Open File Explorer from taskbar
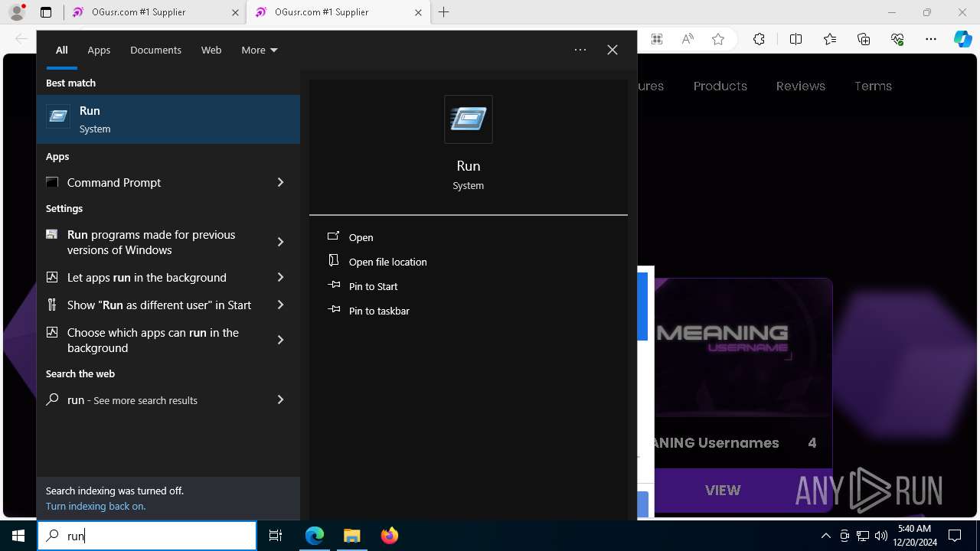The width and height of the screenshot is (980, 551). click(351, 536)
